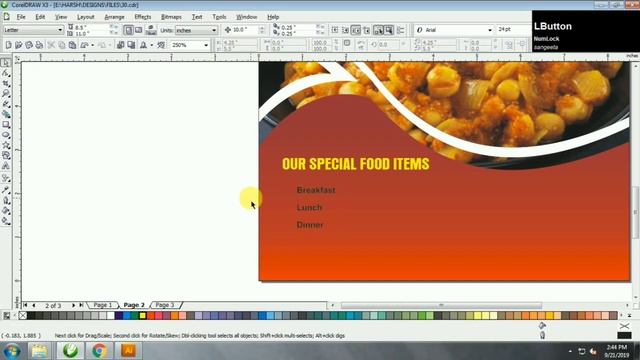Screen dimensions: 640x360
Task: Select the Fill tool bucket
Action: click(x=6, y=211)
